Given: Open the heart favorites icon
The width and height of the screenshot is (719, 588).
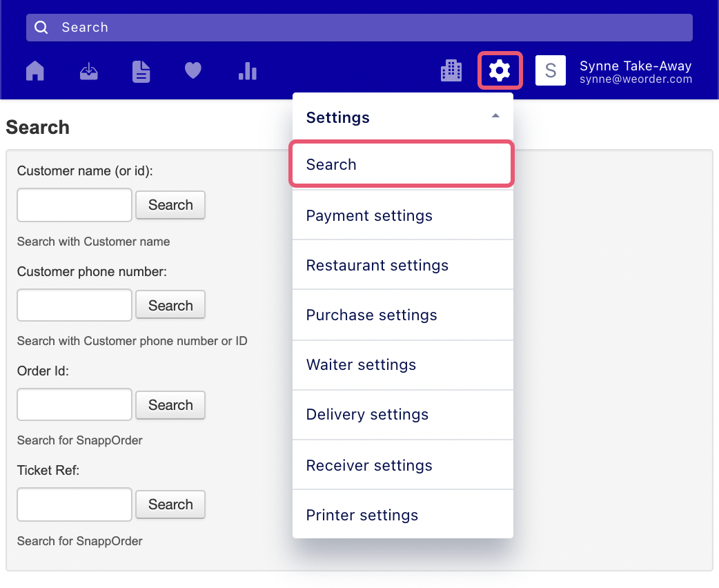Looking at the screenshot, I should pos(193,70).
